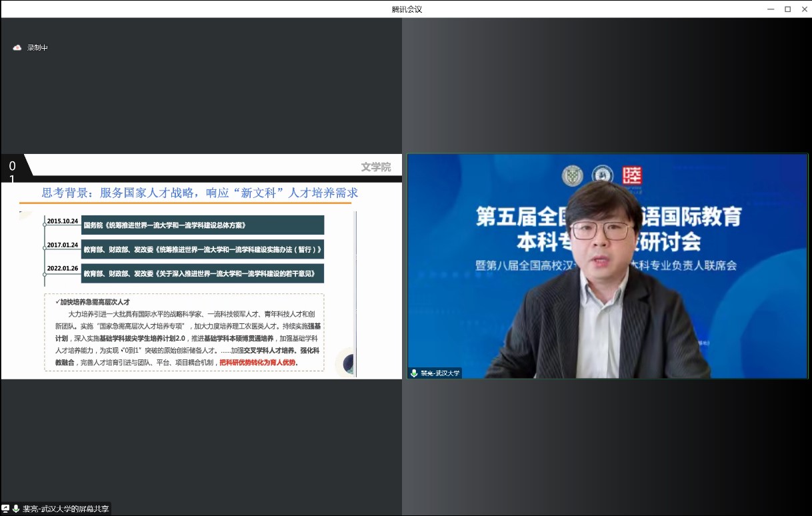
Task: Click the 录制中 recording status text
Action: pyautogui.click(x=37, y=48)
